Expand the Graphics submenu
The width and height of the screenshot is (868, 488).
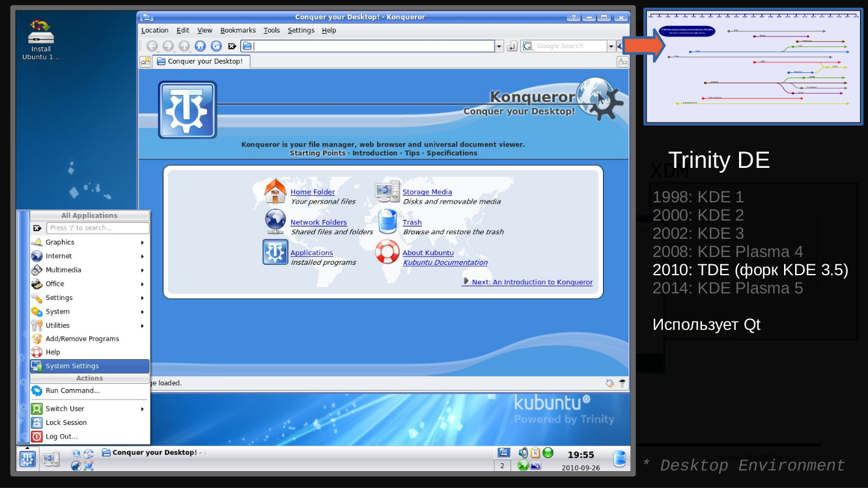click(x=90, y=242)
